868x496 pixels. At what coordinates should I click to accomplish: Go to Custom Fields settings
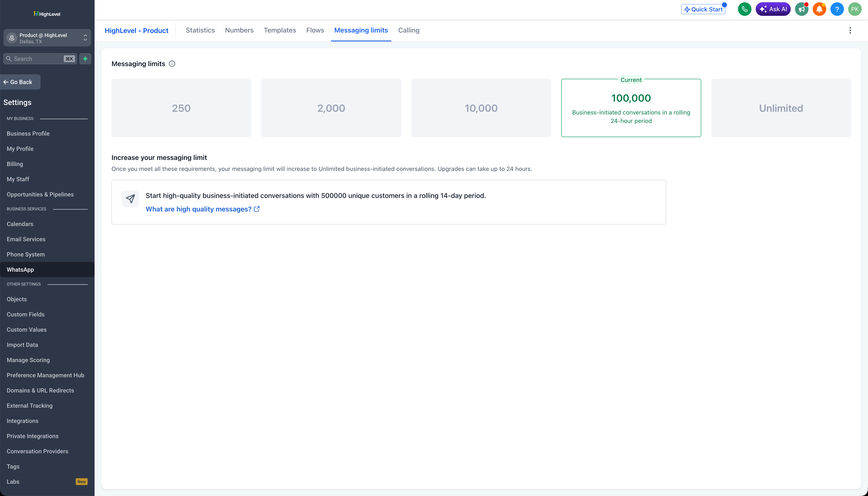[x=26, y=314]
